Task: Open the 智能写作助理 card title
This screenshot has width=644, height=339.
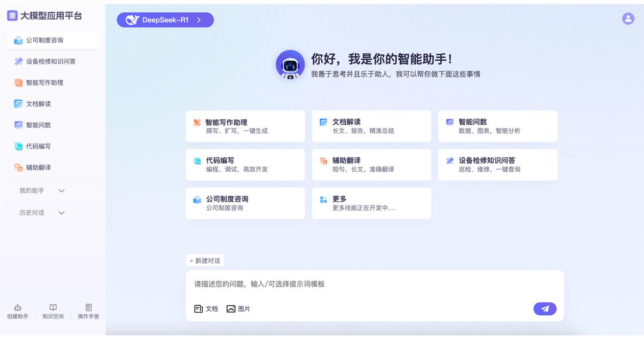Action: tap(227, 122)
